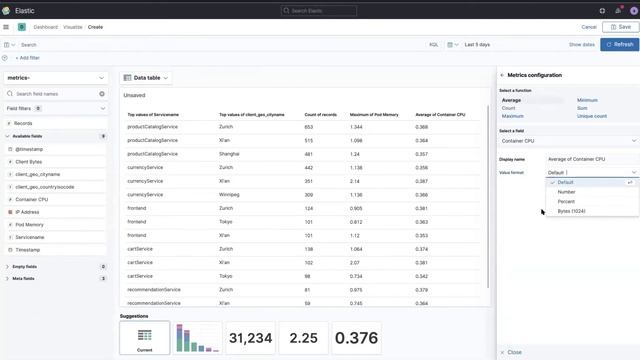
Task: Click the filter options icon beside Add filter
Action: [x=4, y=58]
